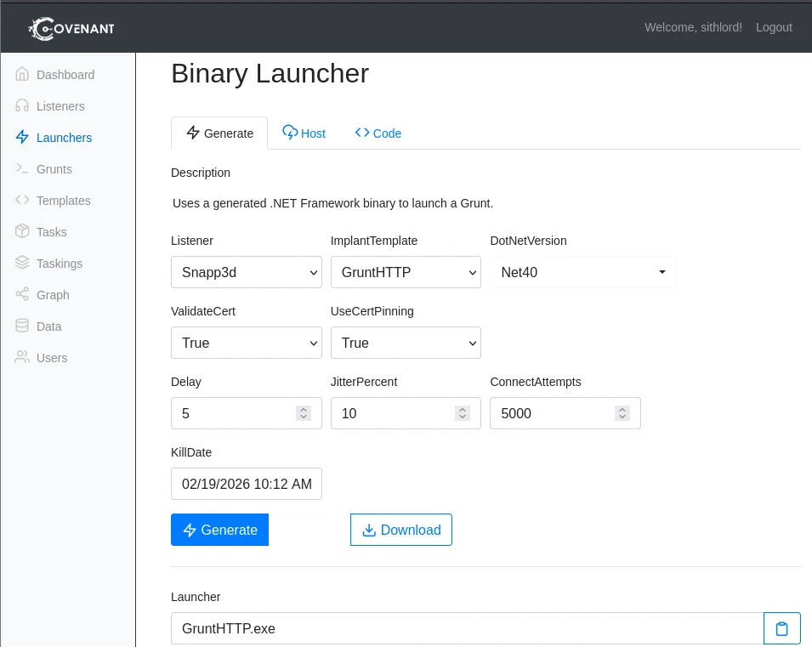This screenshot has height=647, width=812.
Task: Expand the ImplantTemplate dropdown
Action: [x=406, y=272]
